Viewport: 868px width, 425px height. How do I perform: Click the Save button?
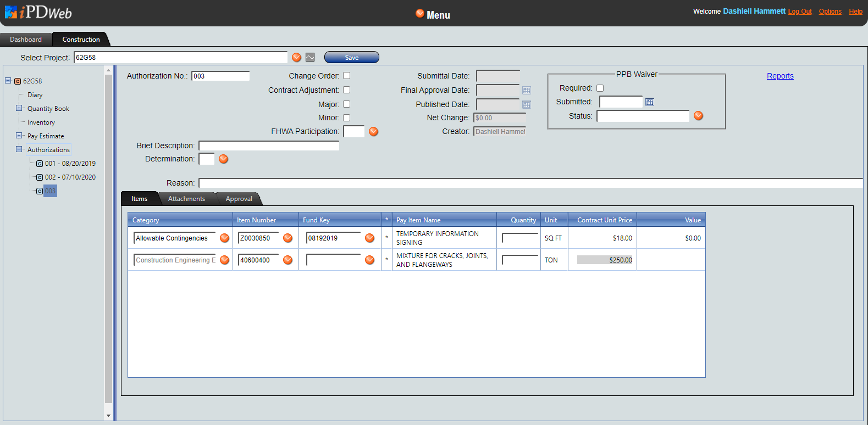coord(351,57)
